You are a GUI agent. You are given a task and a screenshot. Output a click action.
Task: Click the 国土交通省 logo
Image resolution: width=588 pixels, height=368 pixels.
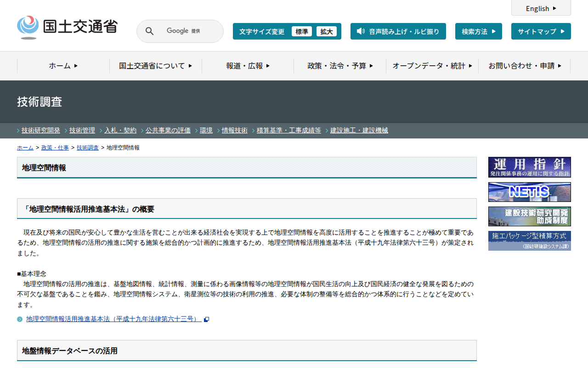67,27
